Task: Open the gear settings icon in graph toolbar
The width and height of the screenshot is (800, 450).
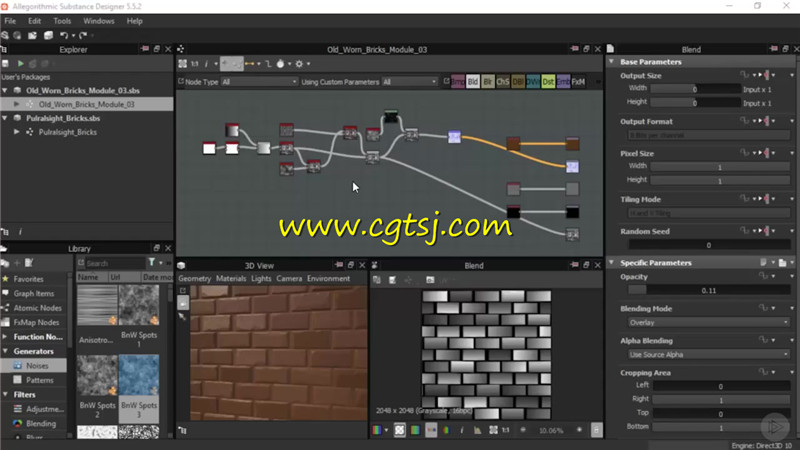Action: 299,64
